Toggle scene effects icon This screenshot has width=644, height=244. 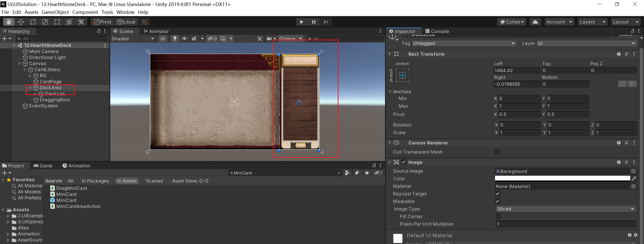click(x=194, y=39)
